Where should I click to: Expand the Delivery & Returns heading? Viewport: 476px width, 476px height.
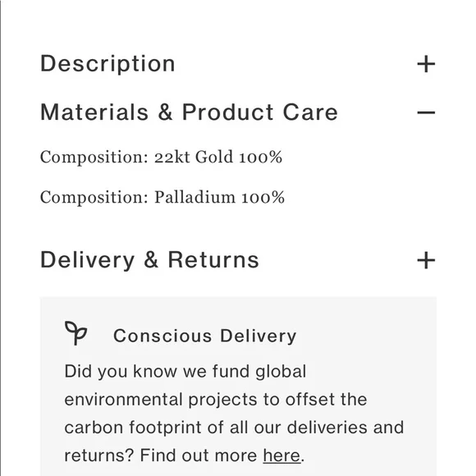[149, 260]
